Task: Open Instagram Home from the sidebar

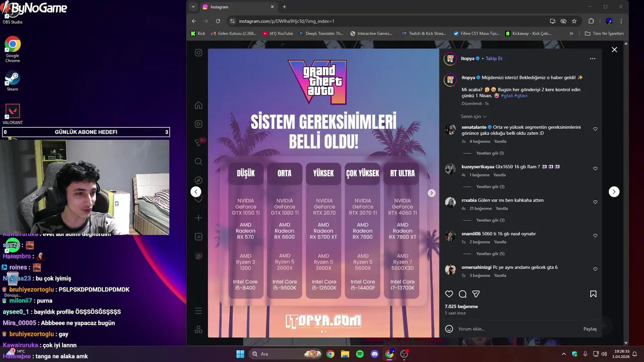Action: click(x=199, y=105)
